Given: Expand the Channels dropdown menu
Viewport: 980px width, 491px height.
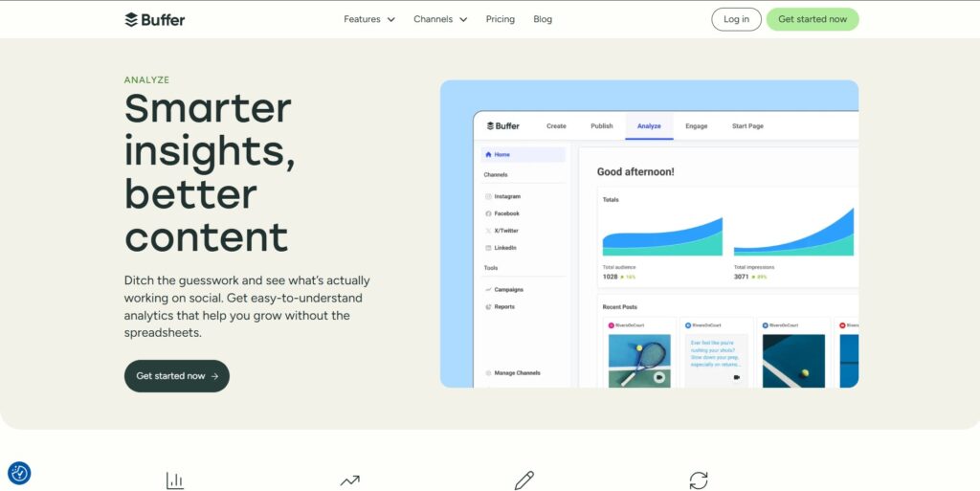Looking at the screenshot, I should (x=440, y=19).
